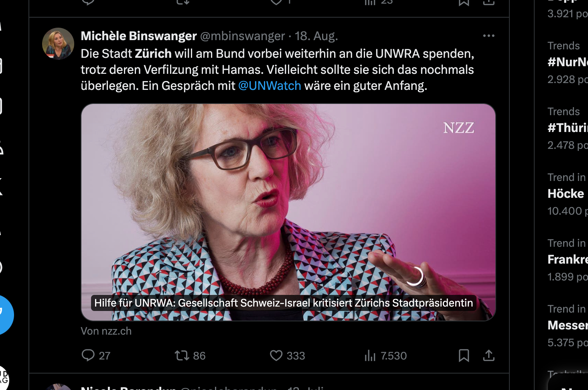Bookmark Michèle Binswanger's UNRWA tweet

tap(464, 355)
